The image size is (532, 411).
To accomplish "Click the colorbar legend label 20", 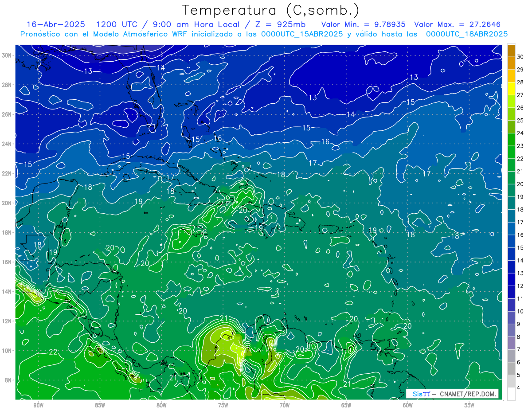I will pos(520,184).
